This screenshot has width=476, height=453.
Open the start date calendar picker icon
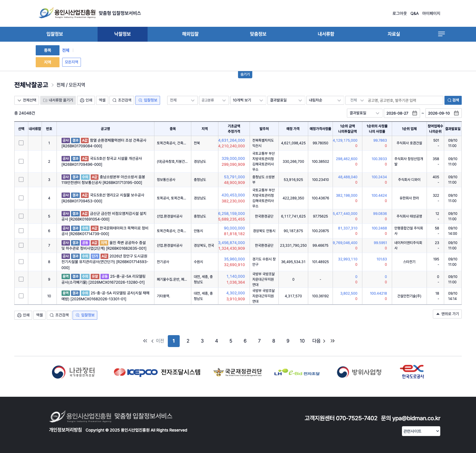[x=415, y=113]
